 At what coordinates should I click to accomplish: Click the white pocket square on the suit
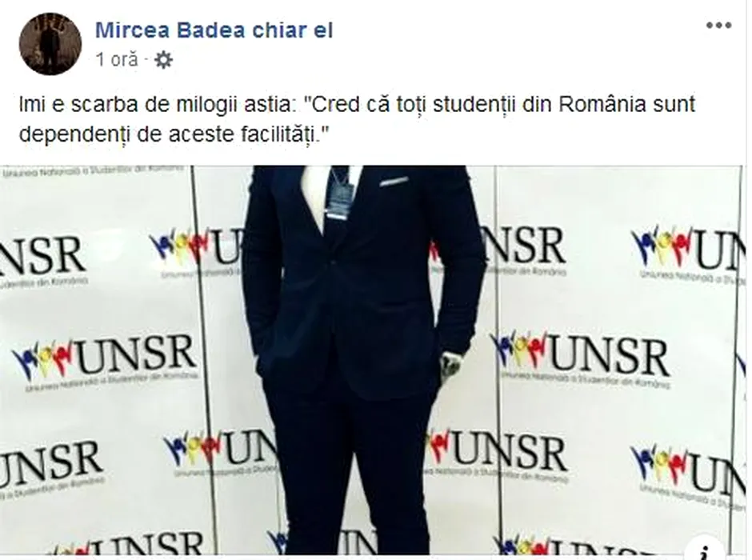point(394,182)
